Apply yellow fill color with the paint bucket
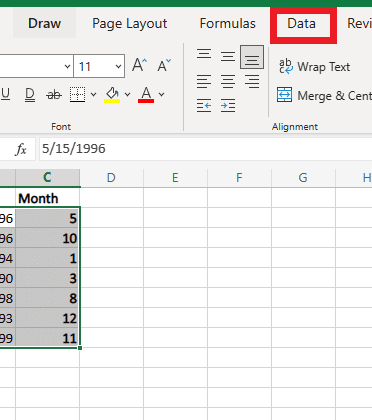This screenshot has height=420, width=372. click(x=112, y=95)
